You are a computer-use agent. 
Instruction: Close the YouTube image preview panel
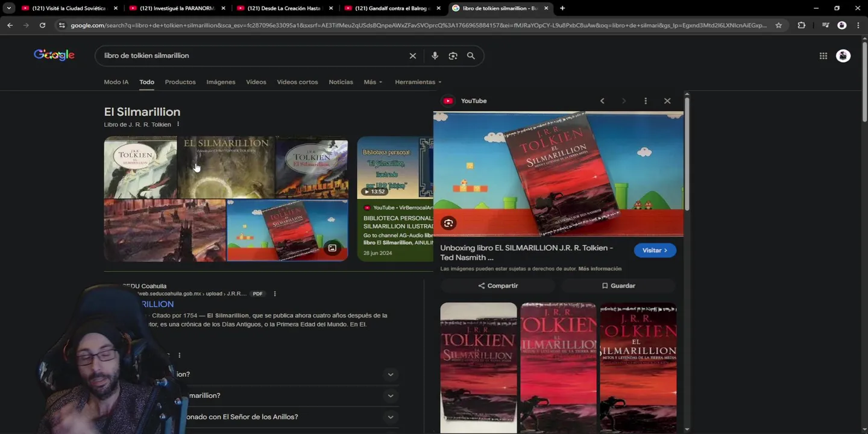667,101
